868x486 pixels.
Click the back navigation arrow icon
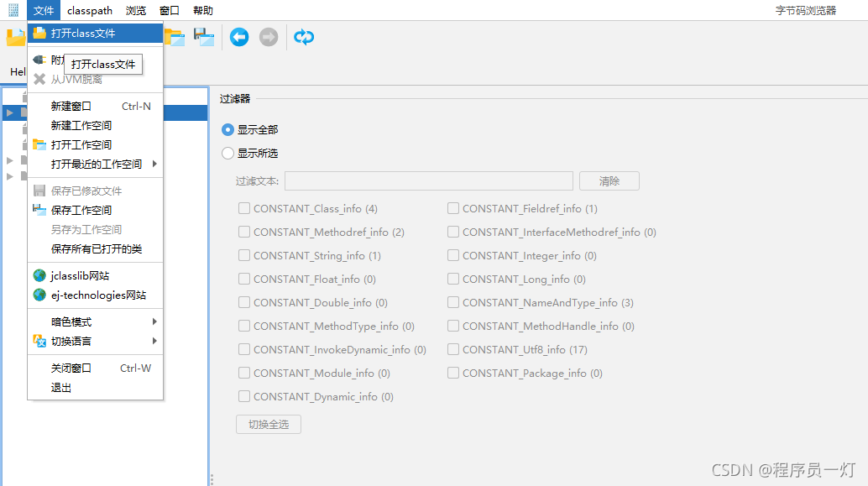coord(239,37)
